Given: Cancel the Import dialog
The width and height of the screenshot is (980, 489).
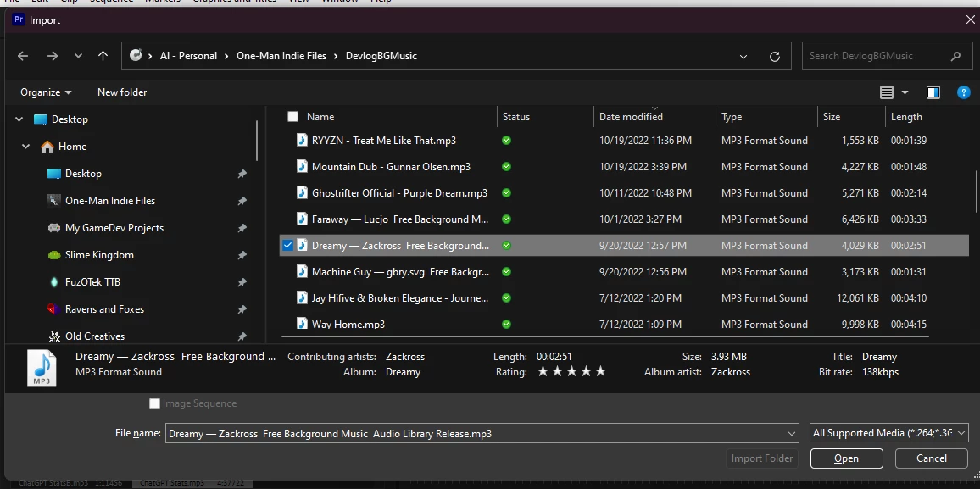Looking at the screenshot, I should [x=931, y=458].
